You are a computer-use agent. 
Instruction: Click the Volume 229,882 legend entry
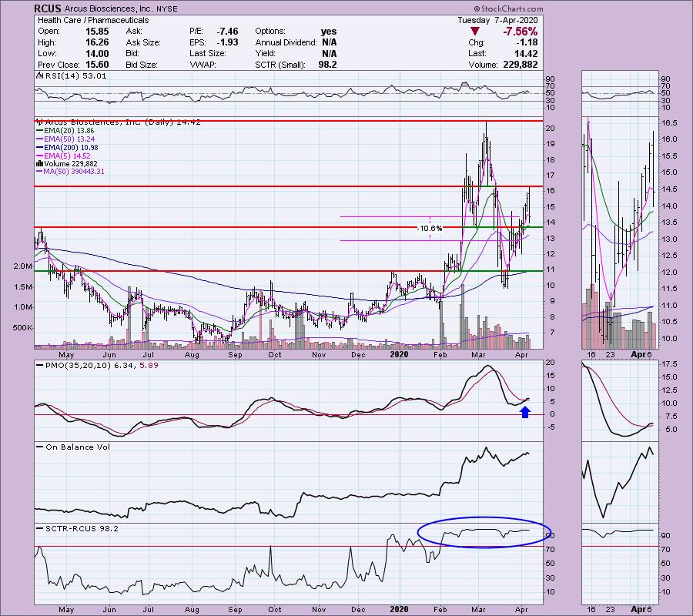point(67,163)
